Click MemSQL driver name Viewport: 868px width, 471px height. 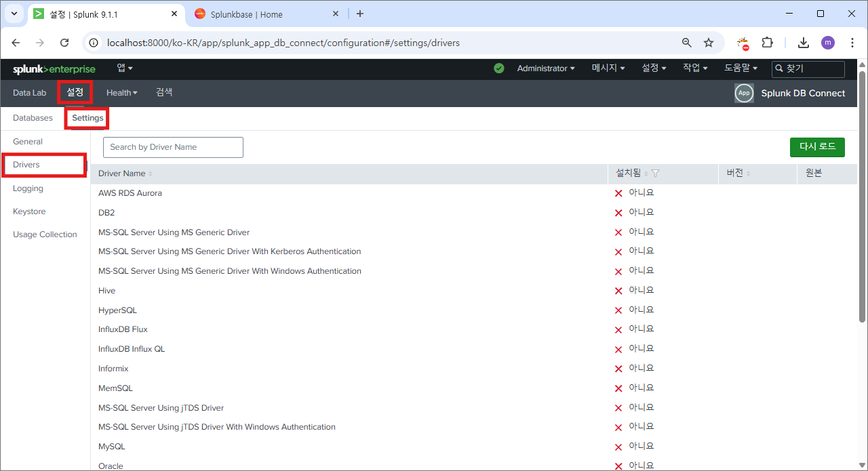pos(115,388)
